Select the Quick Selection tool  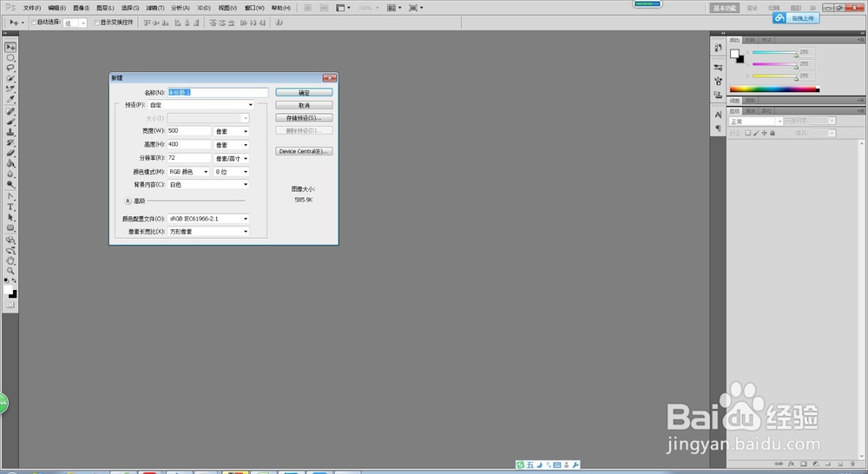click(10, 79)
